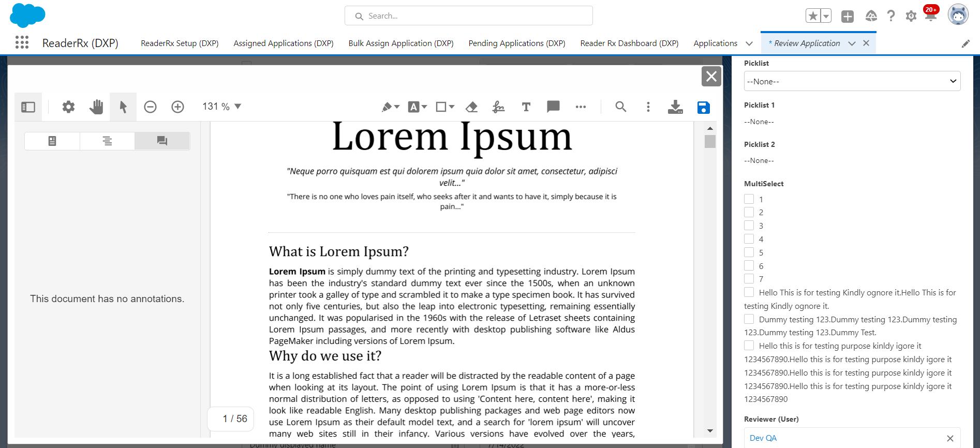
Task: Check MultiSelect option 1
Action: click(749, 199)
